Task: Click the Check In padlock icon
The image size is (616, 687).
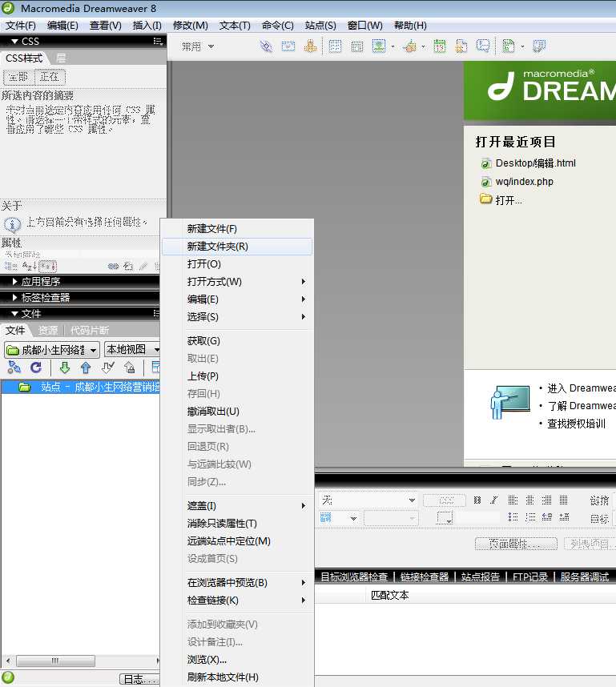Action: pos(129,368)
